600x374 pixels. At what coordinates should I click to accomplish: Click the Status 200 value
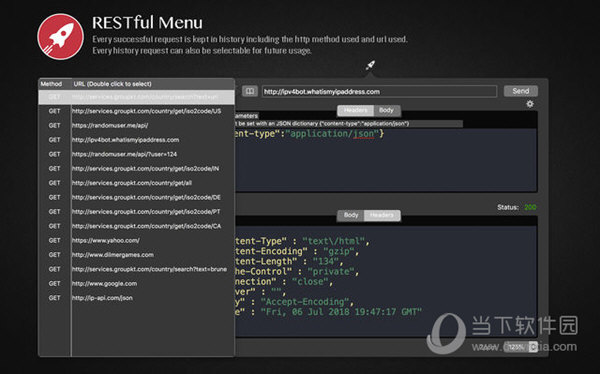530,207
